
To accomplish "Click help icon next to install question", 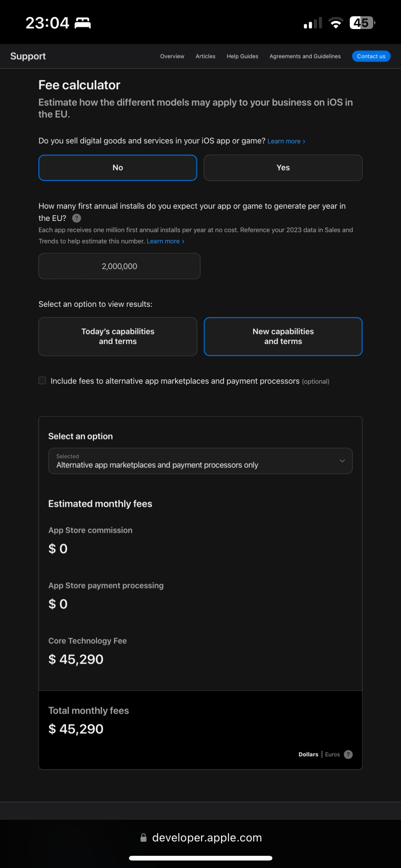I will click(x=77, y=218).
